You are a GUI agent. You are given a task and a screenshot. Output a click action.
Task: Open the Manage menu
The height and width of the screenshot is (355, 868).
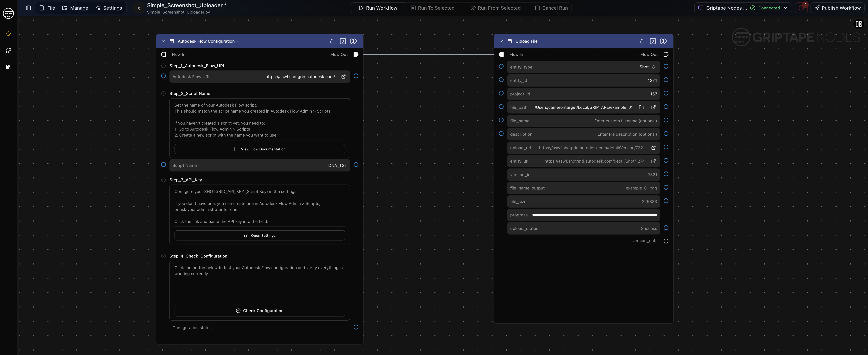(75, 8)
